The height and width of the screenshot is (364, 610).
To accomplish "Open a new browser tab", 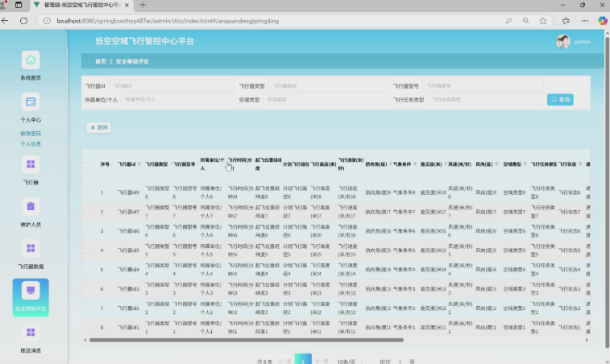I will coord(143,5).
